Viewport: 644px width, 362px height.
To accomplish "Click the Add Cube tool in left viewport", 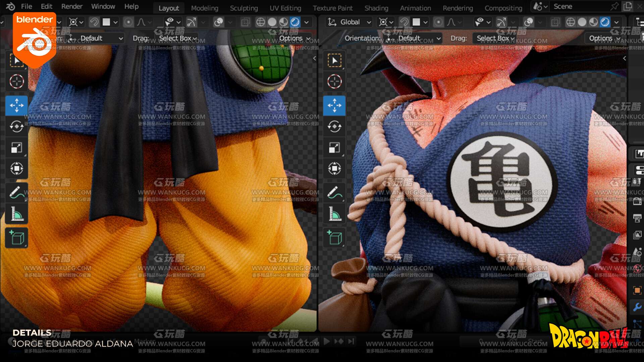I will (16, 238).
